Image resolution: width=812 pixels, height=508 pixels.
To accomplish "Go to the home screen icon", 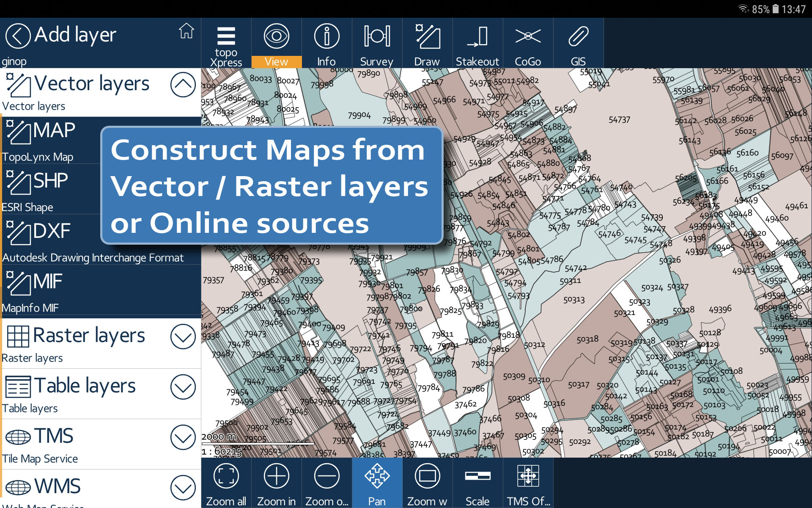I will [x=186, y=31].
